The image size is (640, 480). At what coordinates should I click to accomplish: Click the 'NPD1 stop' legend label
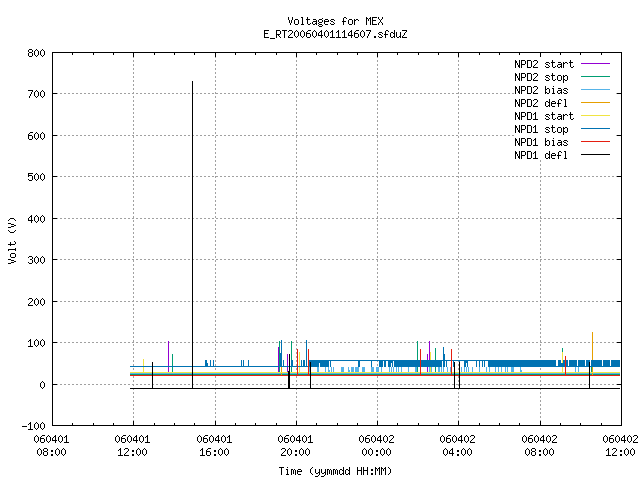click(541, 129)
